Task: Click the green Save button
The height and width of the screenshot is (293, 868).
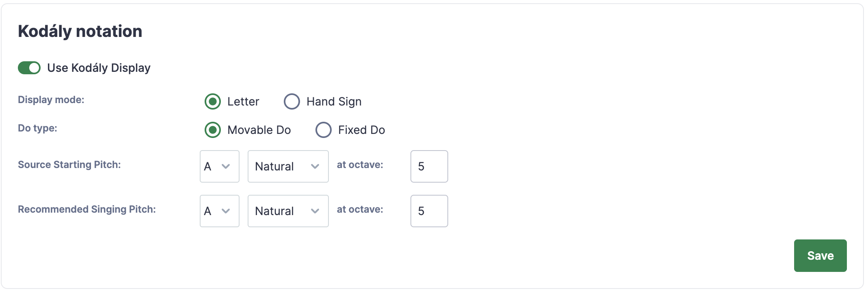Action: tap(820, 256)
